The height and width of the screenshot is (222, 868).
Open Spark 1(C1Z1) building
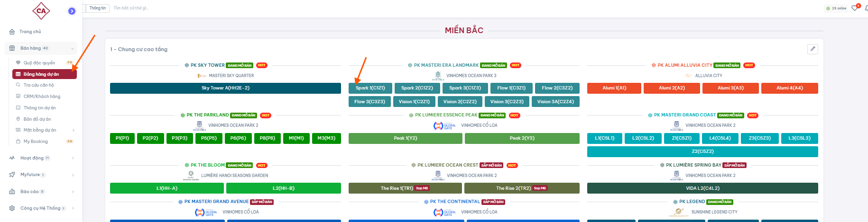tap(370, 88)
